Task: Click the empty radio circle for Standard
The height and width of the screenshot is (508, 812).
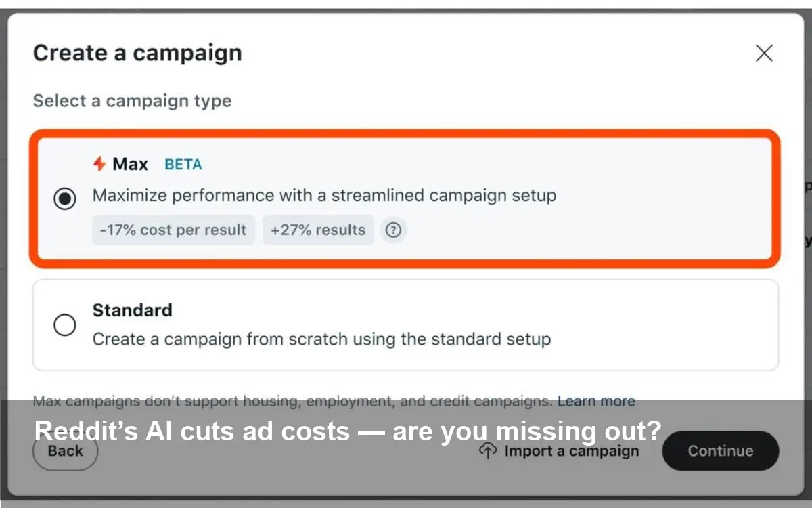Action: [65, 325]
